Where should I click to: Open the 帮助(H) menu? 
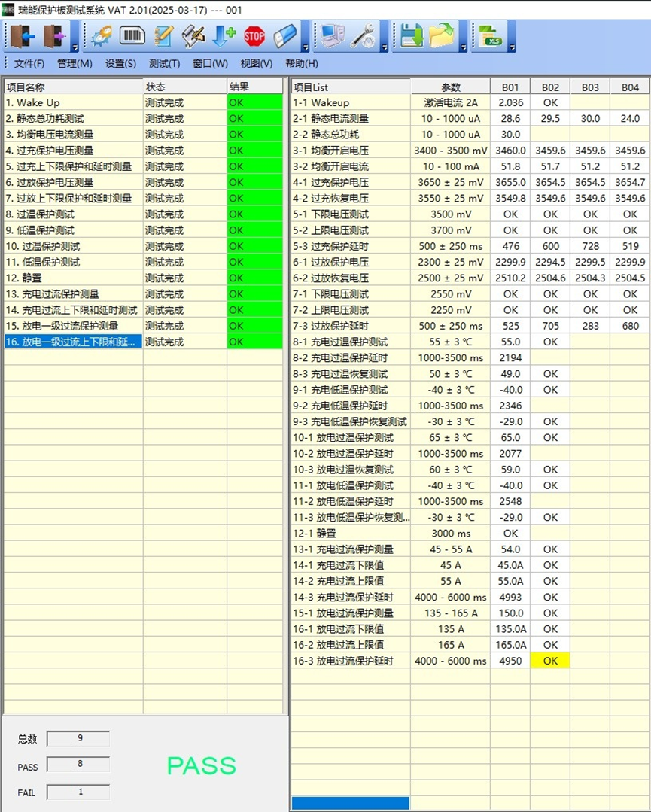(302, 64)
